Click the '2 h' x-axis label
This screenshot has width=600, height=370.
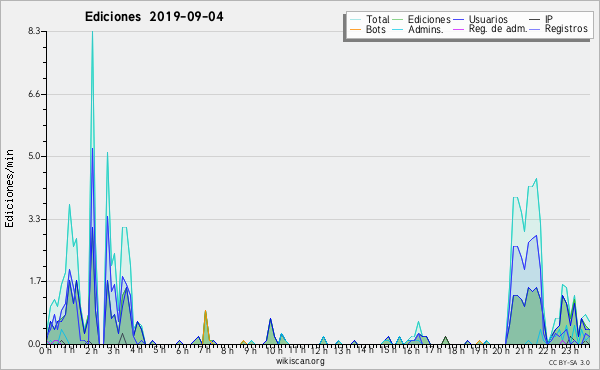click(x=91, y=350)
